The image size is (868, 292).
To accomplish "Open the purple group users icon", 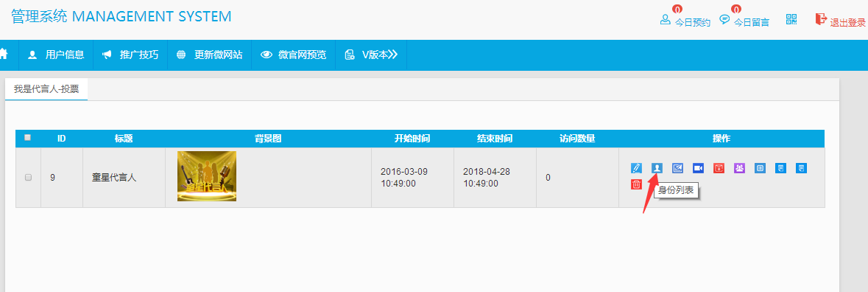I will (740, 168).
